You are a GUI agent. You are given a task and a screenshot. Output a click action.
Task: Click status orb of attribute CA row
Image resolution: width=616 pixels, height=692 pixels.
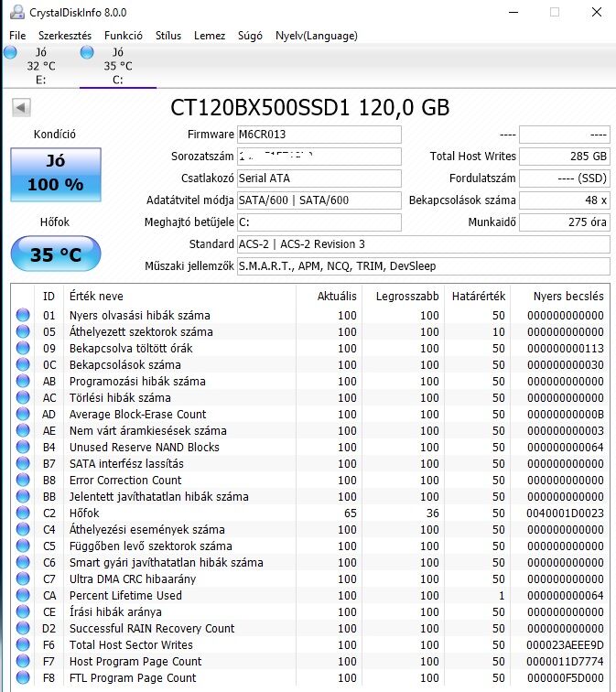tap(23, 595)
